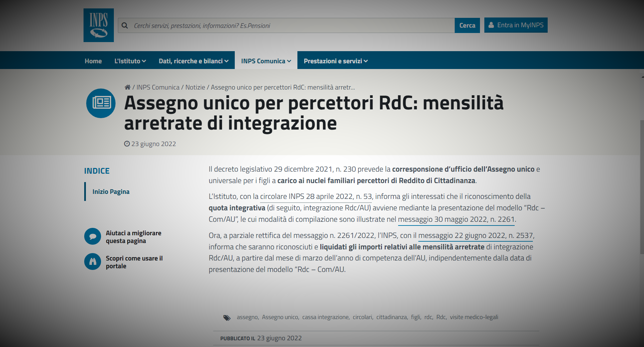Click the clock icon beside the date
Screen dimensions: 644x347
pyautogui.click(x=127, y=144)
